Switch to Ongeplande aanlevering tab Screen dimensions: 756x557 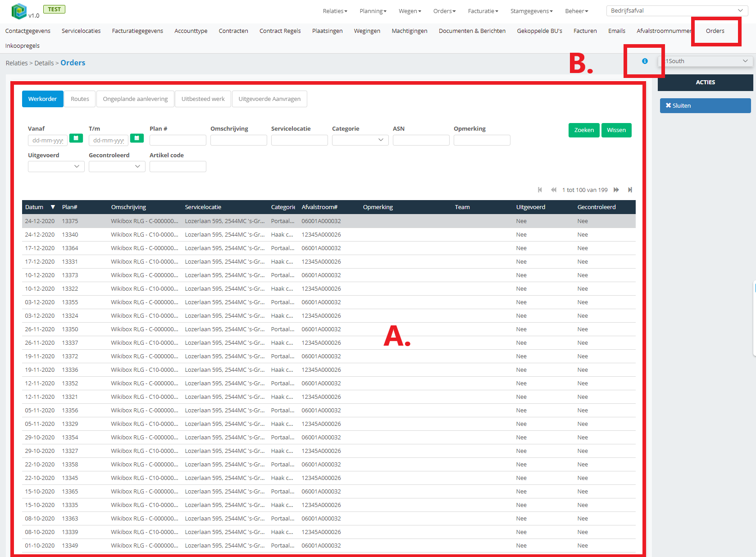click(135, 99)
